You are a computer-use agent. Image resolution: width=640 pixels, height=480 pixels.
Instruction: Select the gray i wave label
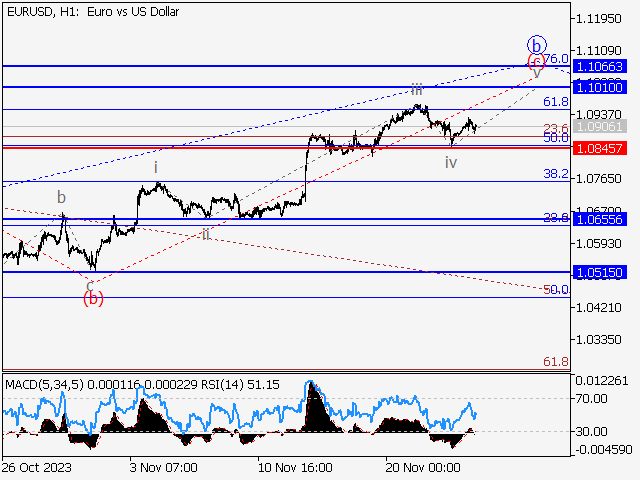click(x=156, y=167)
